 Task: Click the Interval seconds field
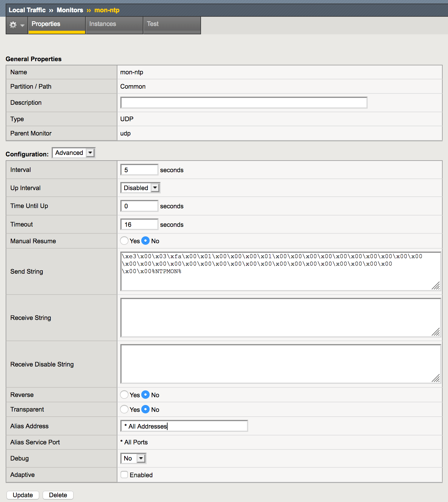(139, 170)
